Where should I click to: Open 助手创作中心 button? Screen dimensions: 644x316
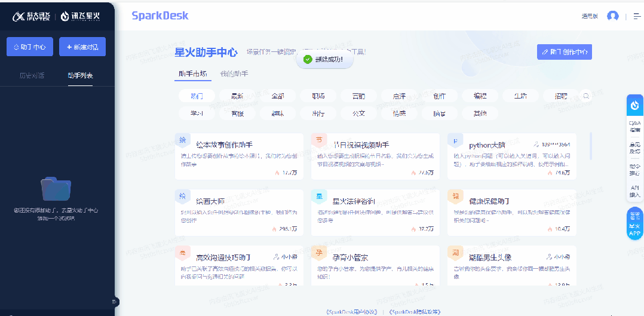pyautogui.click(x=565, y=52)
